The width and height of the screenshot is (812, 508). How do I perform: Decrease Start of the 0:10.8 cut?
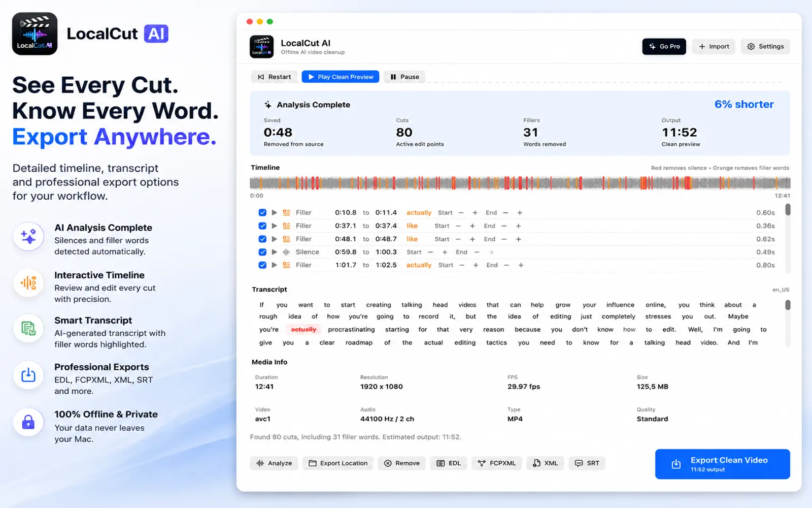point(461,213)
